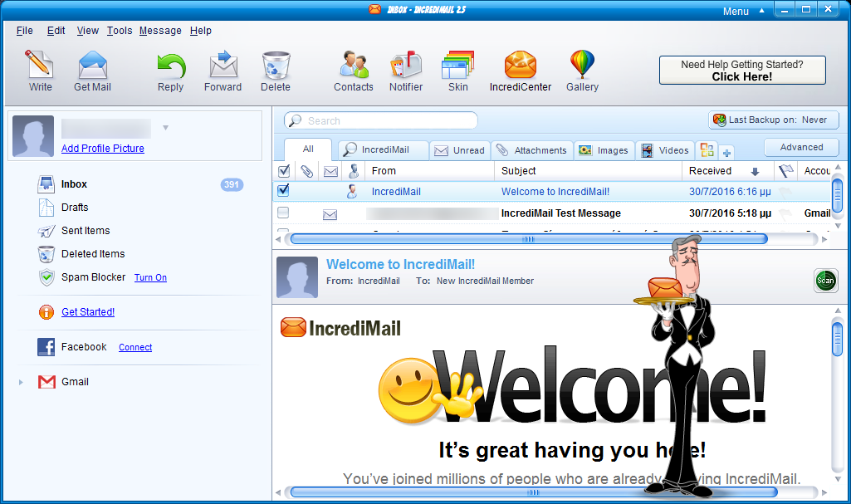Image resolution: width=851 pixels, height=504 pixels.
Task: Open the Tools menu
Action: coord(120,31)
